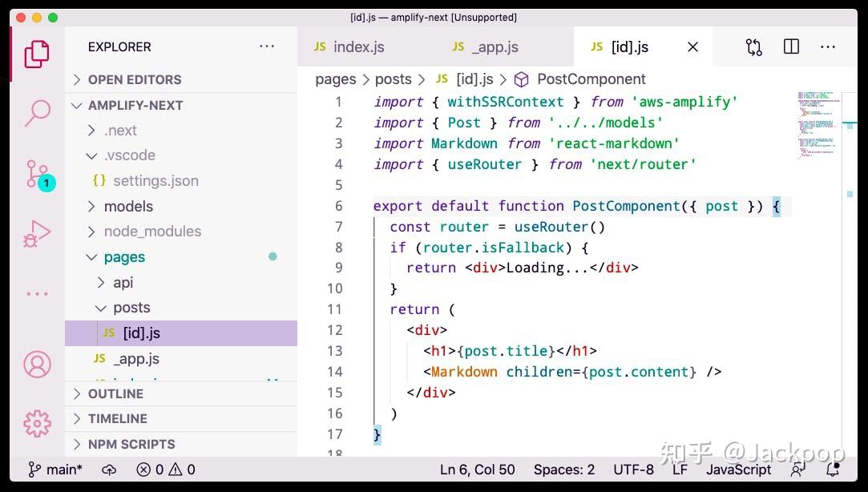The height and width of the screenshot is (492, 868).
Task: Switch to the _app.js tab
Action: (x=505, y=47)
